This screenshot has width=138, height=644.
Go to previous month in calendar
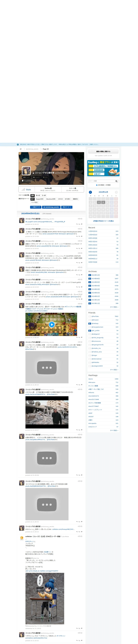pos(90,192)
